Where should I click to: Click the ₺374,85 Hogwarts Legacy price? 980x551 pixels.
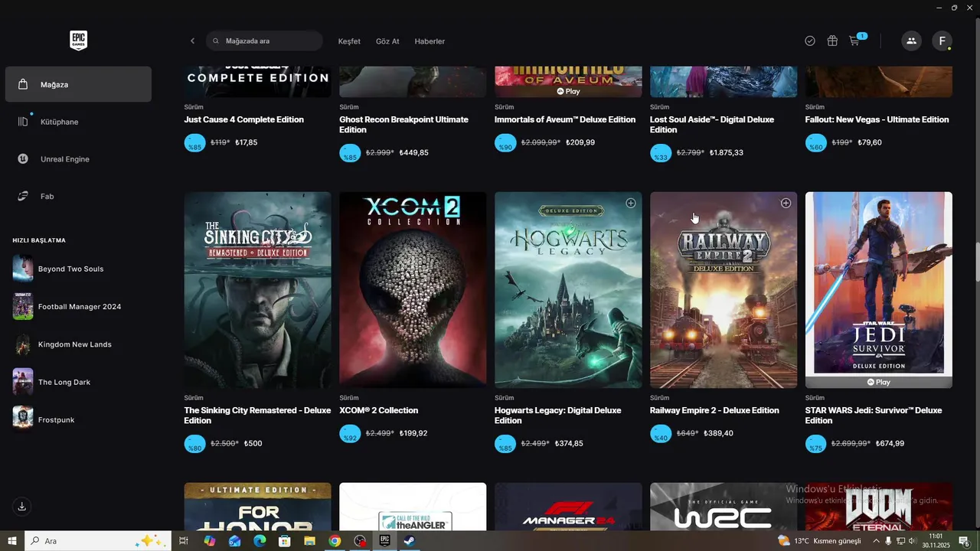tap(569, 444)
